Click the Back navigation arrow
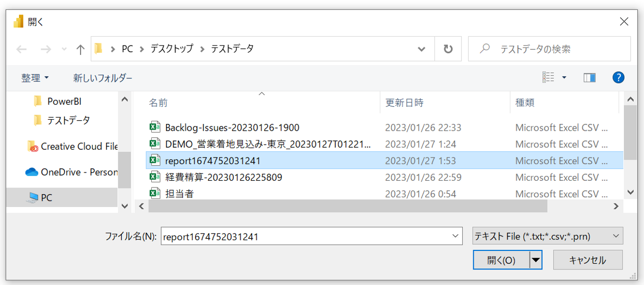This screenshot has width=644, height=285. [x=21, y=49]
